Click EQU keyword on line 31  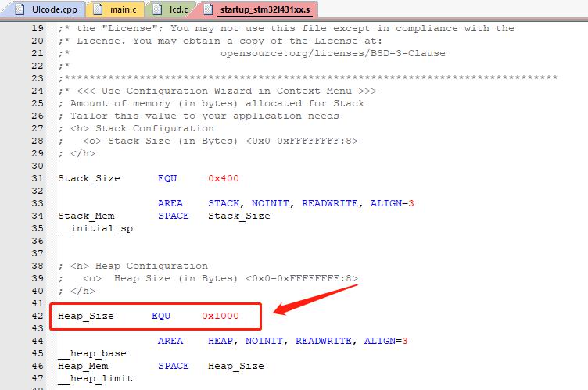pos(167,178)
